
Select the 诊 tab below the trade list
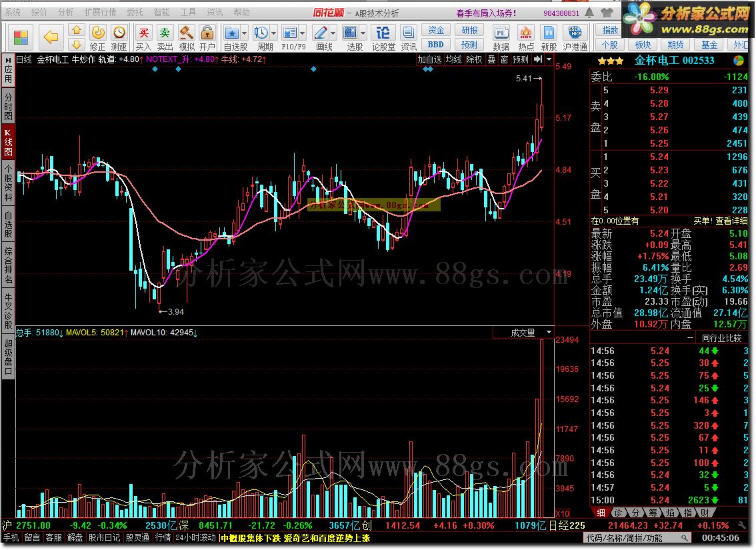coord(619,513)
